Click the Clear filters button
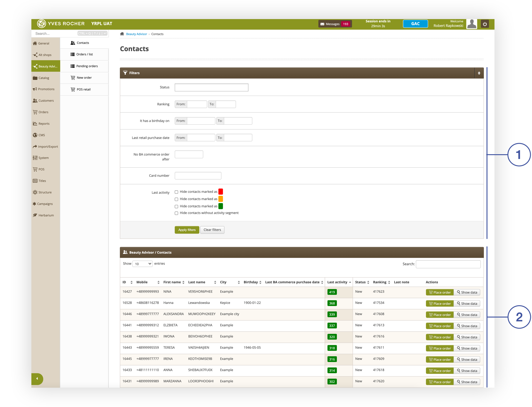 coord(212,230)
